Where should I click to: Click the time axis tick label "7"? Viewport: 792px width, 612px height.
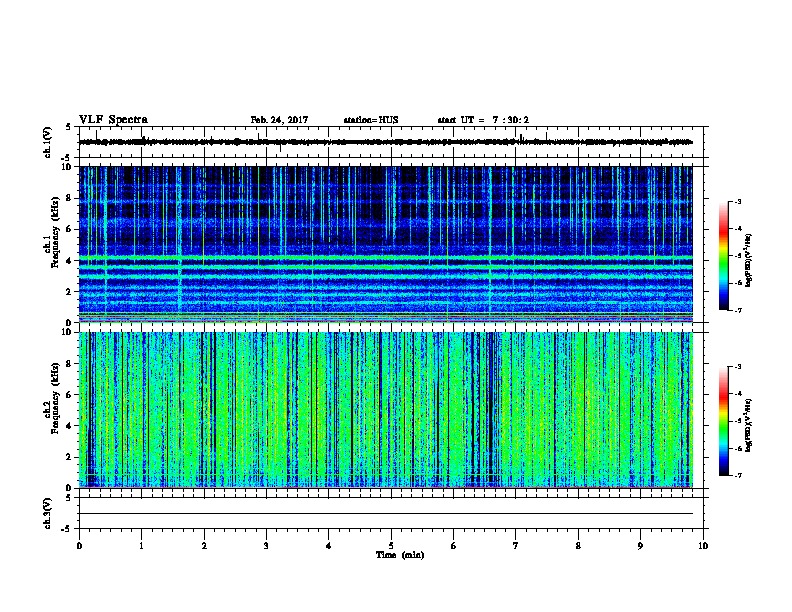point(516,546)
